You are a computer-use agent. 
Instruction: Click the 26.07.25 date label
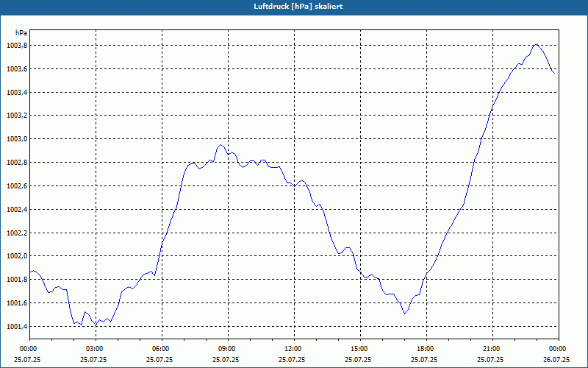(x=557, y=359)
